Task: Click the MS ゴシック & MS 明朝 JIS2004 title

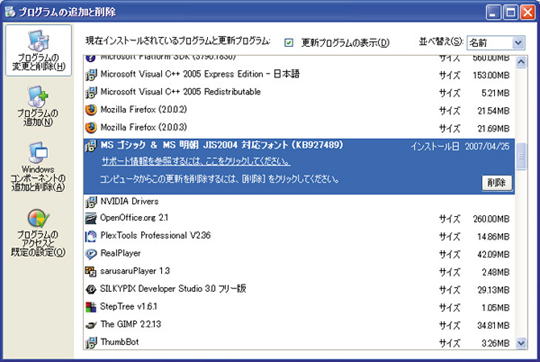Action: click(x=222, y=145)
